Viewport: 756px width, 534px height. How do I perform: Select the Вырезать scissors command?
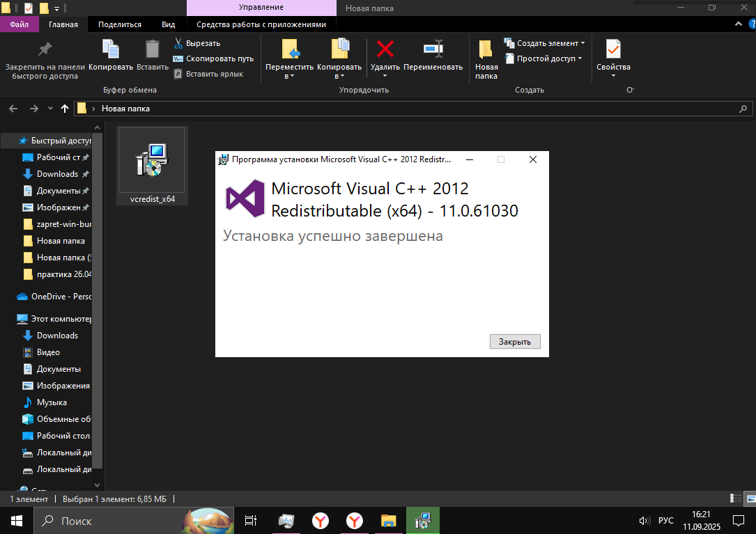tap(197, 43)
